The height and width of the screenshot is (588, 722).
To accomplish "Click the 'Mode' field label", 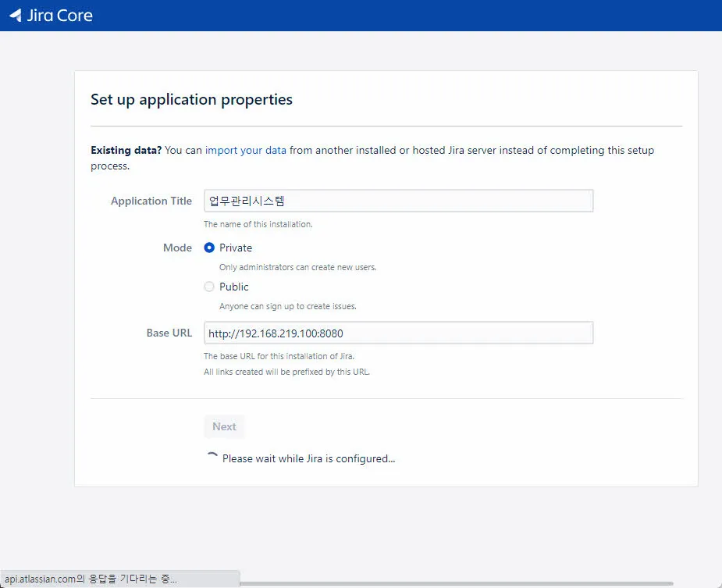I will 177,248.
